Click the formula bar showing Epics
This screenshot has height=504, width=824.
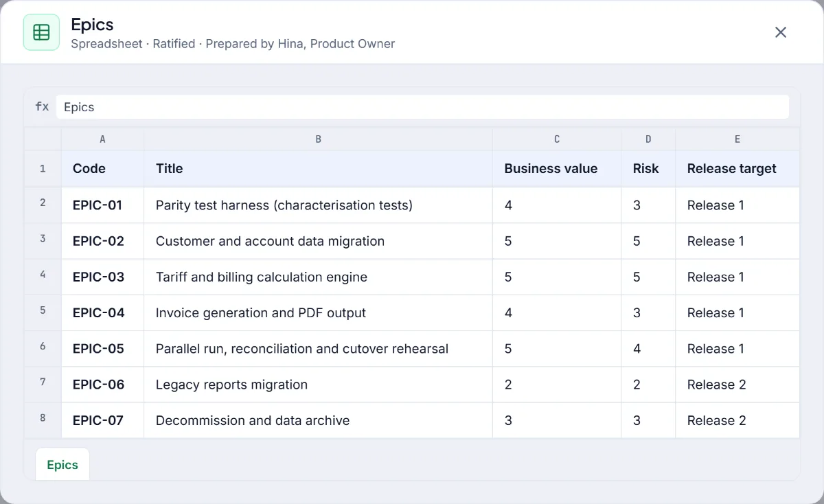(422, 107)
